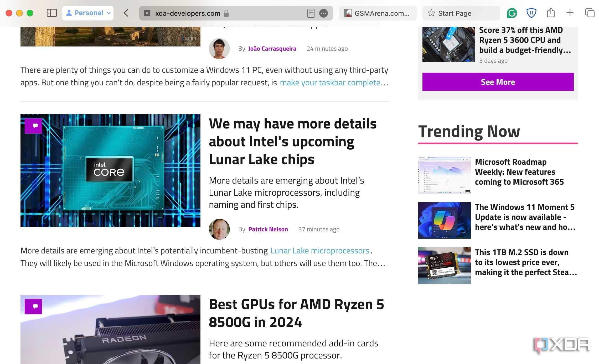
Task: Click the Microsoft Roadmap Weekly thumbnail
Action: pyautogui.click(x=444, y=175)
